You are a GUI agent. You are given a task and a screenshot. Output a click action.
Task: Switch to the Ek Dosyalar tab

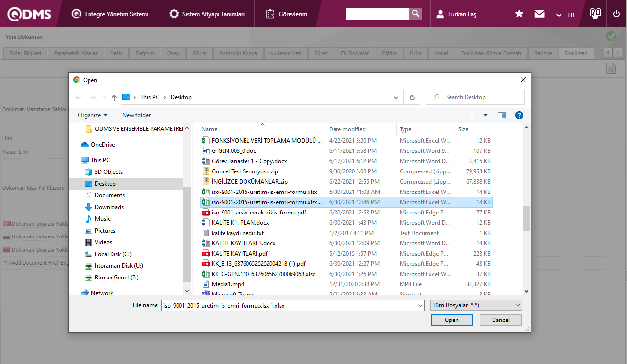tap(355, 53)
